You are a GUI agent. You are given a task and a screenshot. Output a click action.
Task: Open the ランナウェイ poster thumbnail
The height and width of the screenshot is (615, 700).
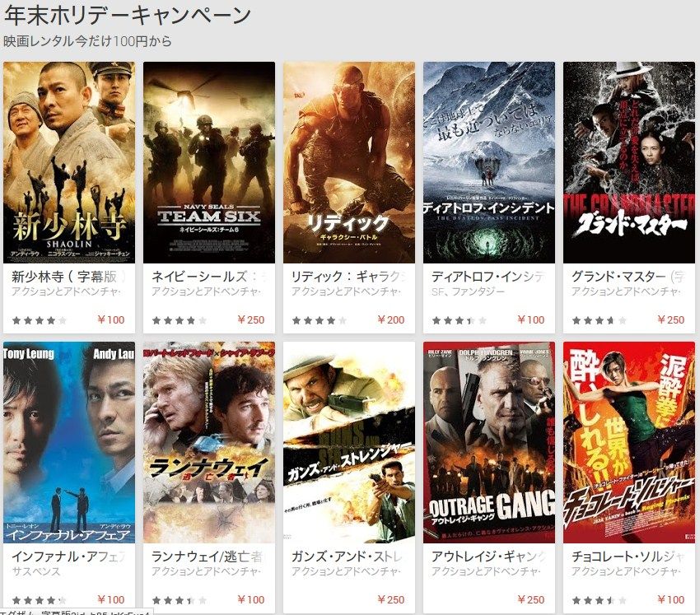(x=209, y=442)
